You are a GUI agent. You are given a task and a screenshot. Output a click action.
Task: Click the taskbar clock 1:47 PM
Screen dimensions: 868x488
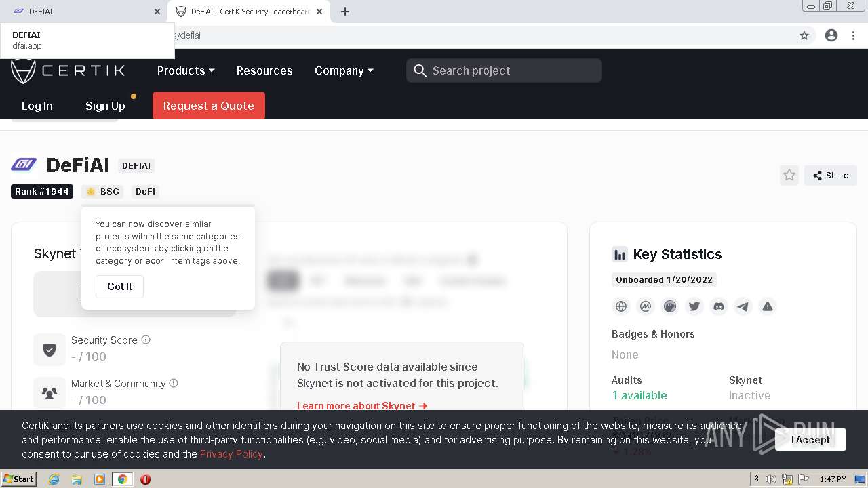pyautogui.click(x=833, y=479)
